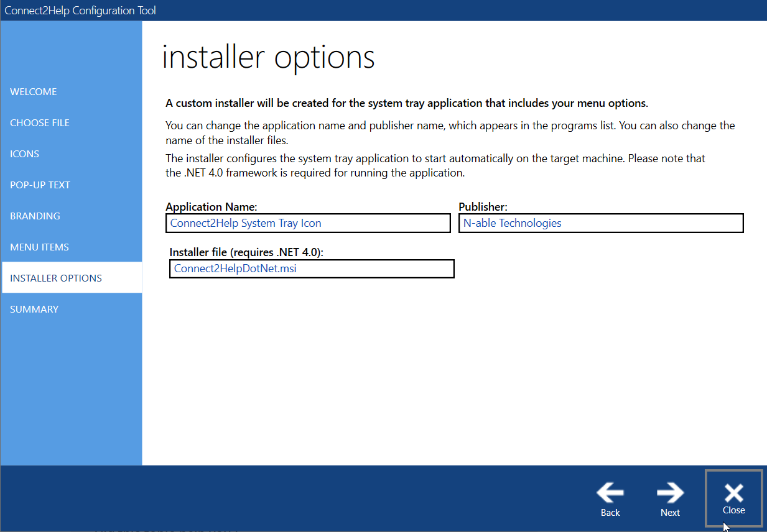Click into the Application Name field
Screen dimensions: 767x532
309,223
